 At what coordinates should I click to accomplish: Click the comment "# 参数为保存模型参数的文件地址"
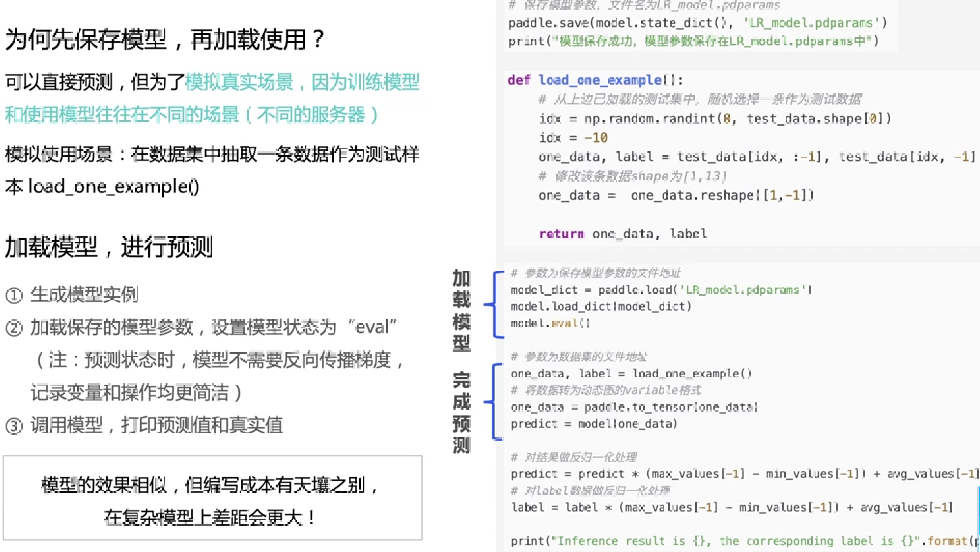tap(596, 273)
